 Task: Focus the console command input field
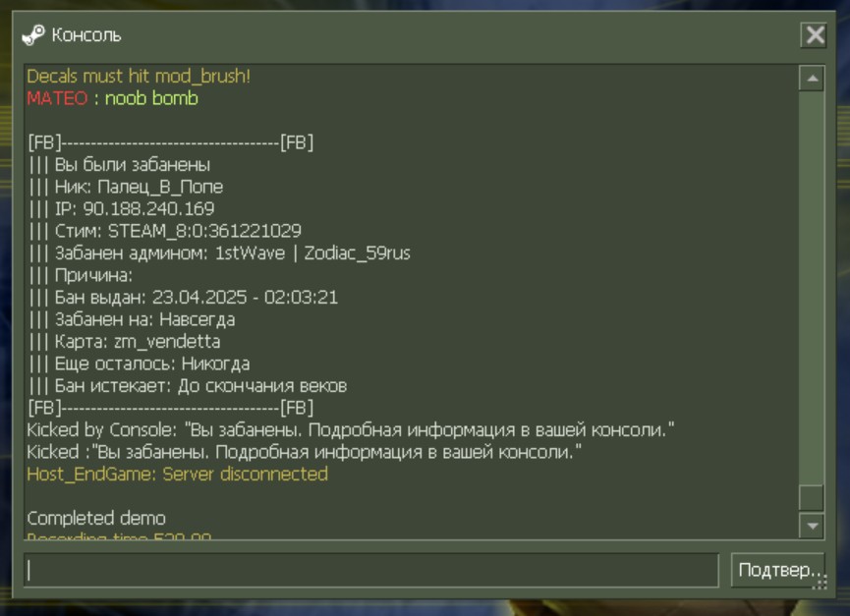pos(371,570)
